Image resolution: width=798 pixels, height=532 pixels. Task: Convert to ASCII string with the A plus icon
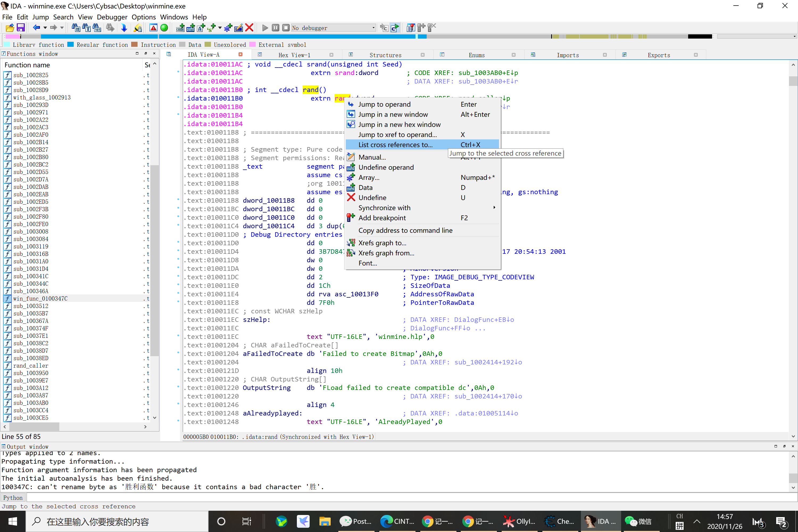[201, 28]
